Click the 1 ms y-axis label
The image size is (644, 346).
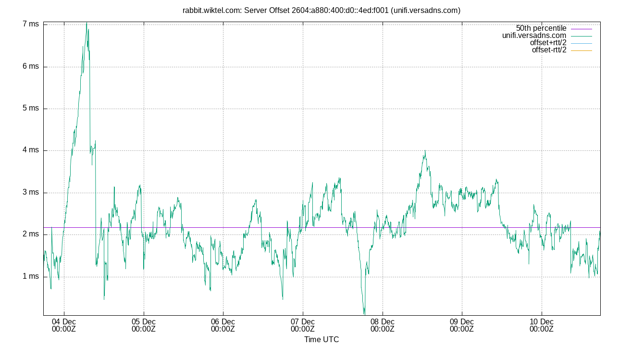(x=31, y=276)
